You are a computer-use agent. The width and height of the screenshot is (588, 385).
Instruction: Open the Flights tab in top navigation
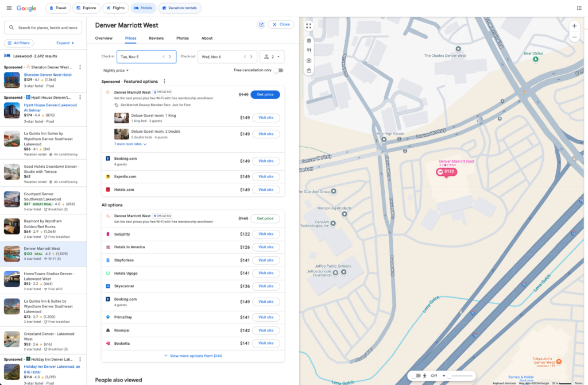pos(115,8)
